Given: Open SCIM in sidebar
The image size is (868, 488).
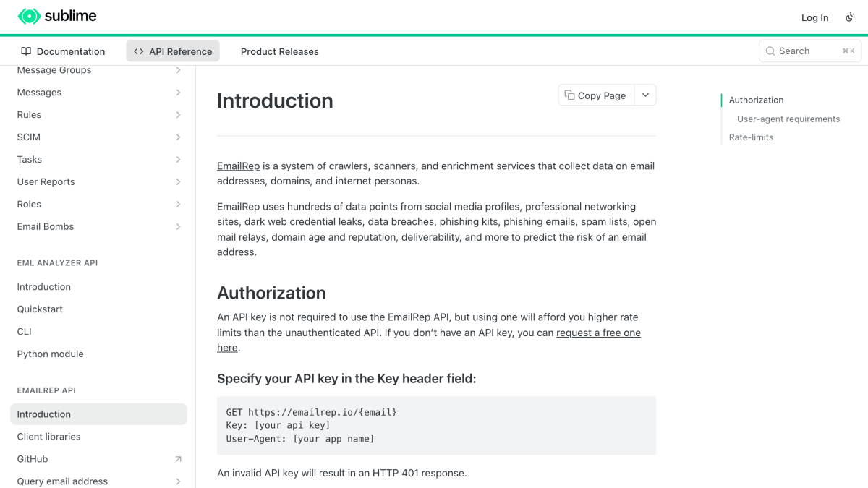Looking at the screenshot, I should tap(98, 137).
